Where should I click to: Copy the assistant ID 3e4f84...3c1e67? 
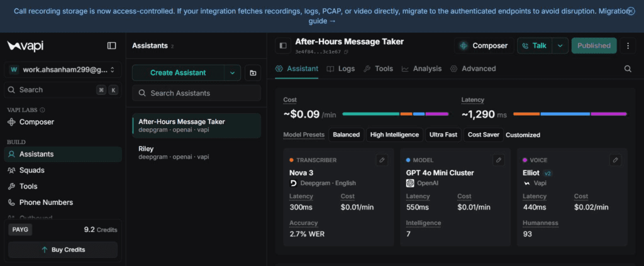click(x=346, y=52)
